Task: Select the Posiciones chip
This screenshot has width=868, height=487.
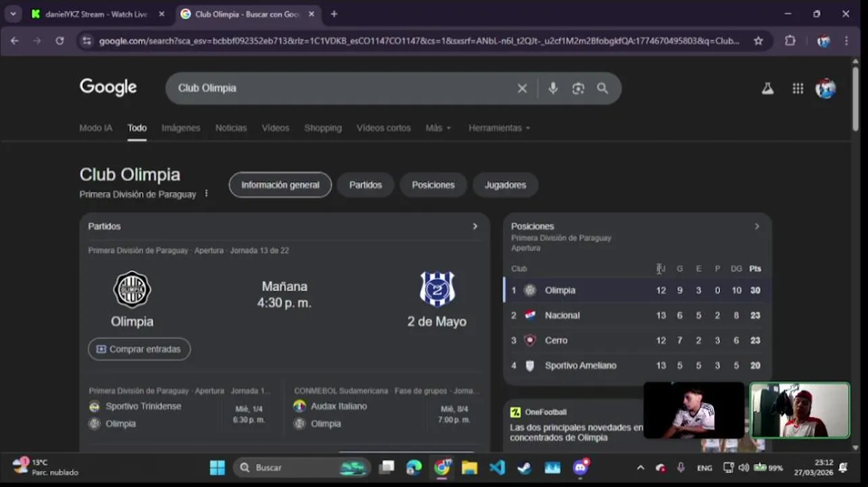Action: [x=433, y=185]
